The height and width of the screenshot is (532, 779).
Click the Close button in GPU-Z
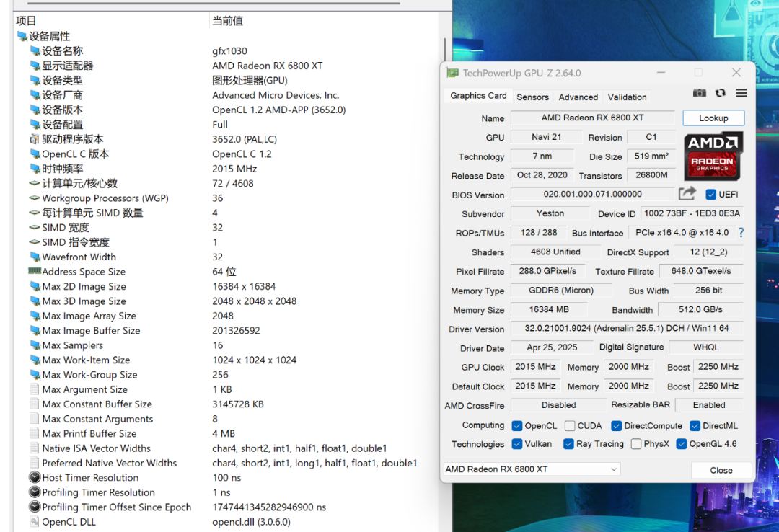pos(721,470)
